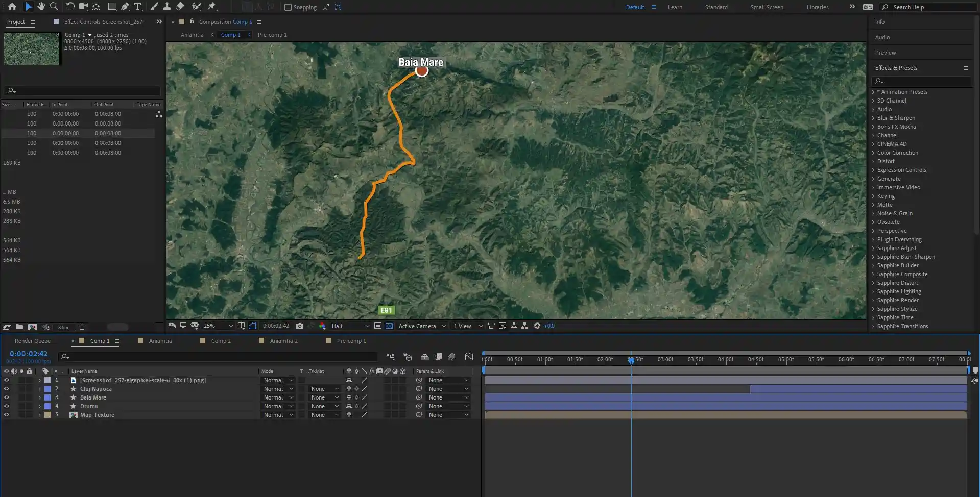Viewport: 980px width, 497px height.
Task: Select the Eraser tool
Action: tap(180, 7)
